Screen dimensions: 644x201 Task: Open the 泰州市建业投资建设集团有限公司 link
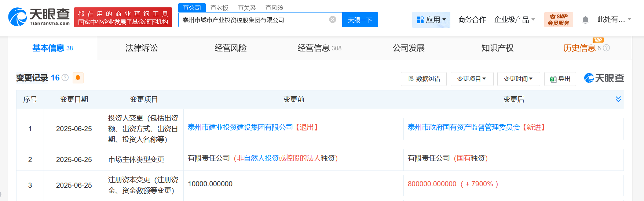[241, 127]
